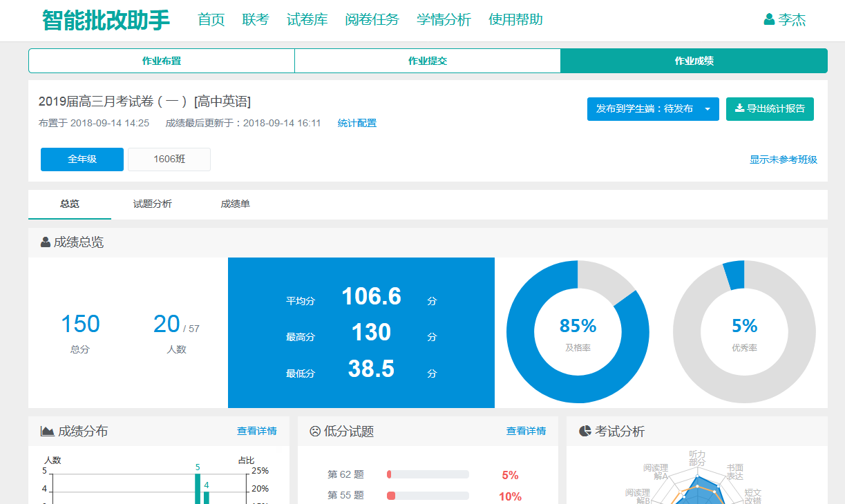Click the 85% 及格率 donut chart
The height and width of the screenshot is (504, 845).
(x=578, y=332)
